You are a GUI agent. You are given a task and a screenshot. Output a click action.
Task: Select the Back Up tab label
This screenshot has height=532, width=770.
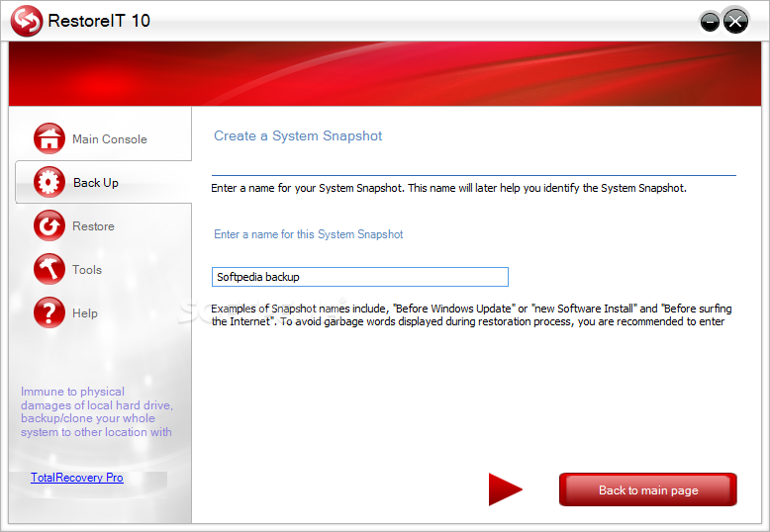(96, 183)
